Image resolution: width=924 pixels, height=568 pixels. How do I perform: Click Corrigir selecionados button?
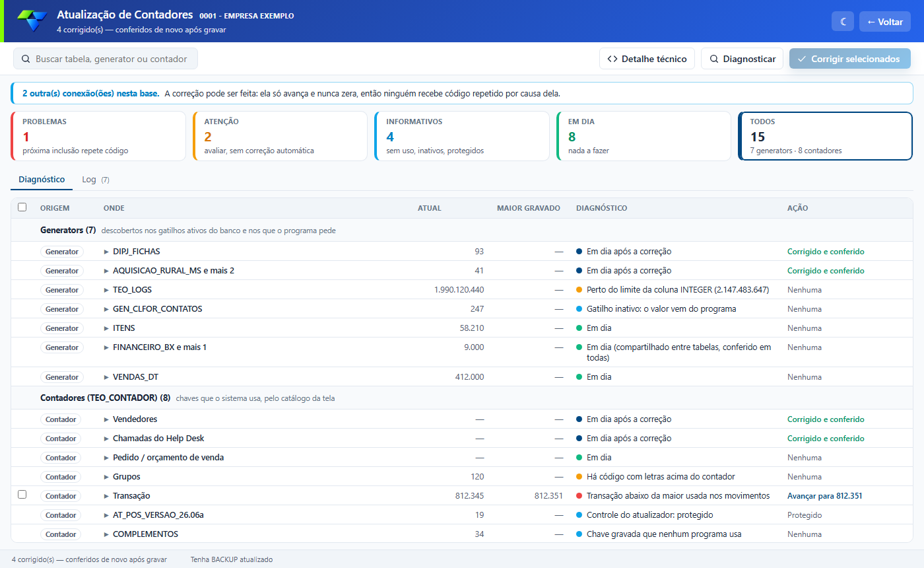tap(850, 59)
